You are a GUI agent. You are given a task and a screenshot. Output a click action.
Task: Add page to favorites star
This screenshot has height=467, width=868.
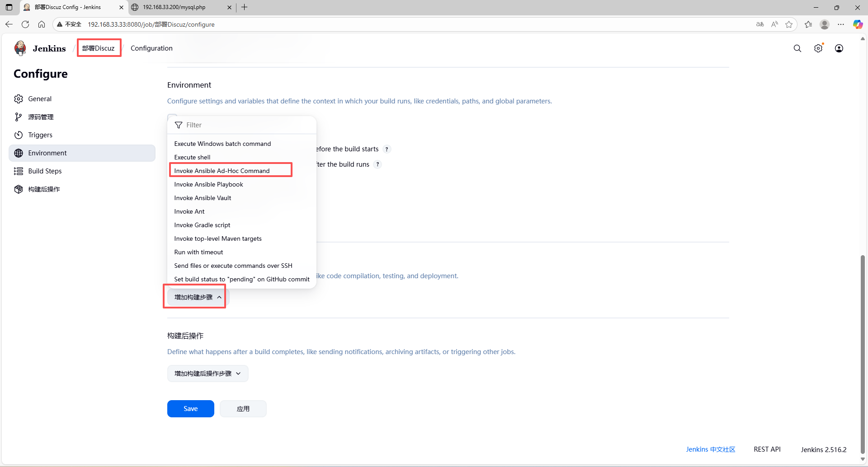tap(789, 24)
